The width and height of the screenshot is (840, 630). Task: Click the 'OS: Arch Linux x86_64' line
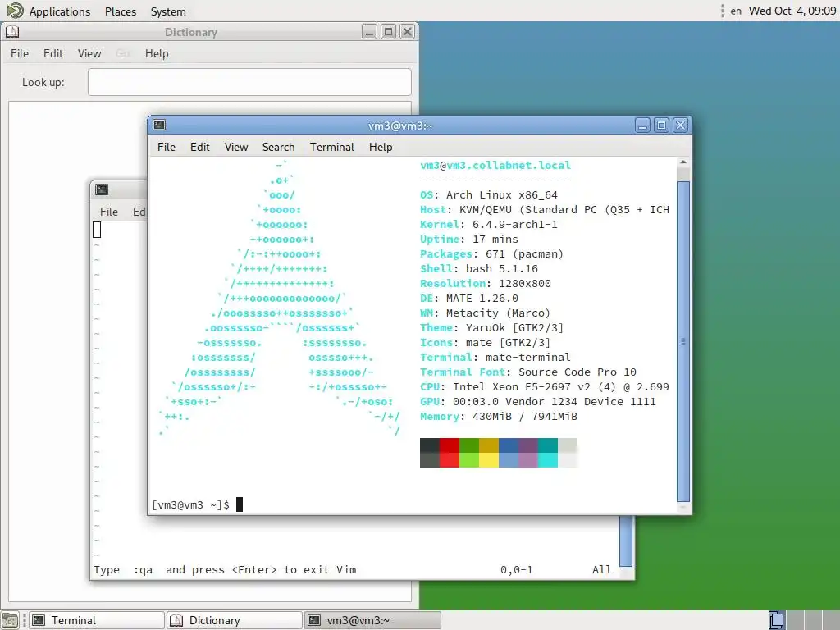[x=489, y=195]
